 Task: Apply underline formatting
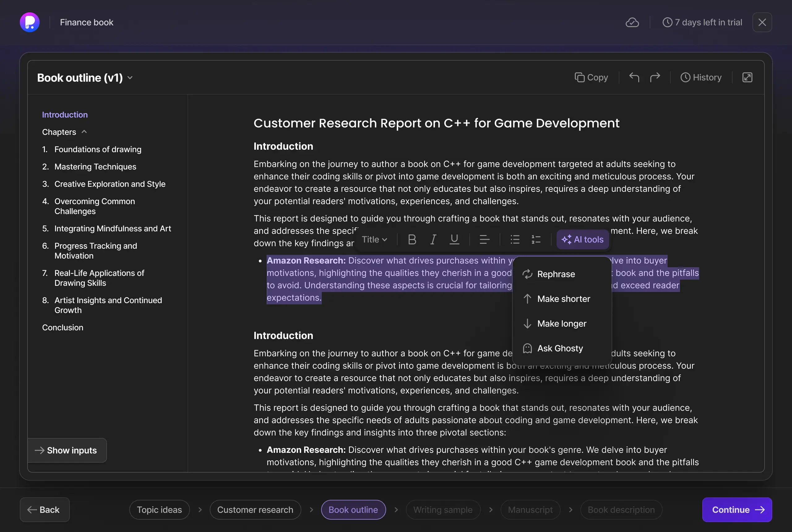tap(454, 239)
